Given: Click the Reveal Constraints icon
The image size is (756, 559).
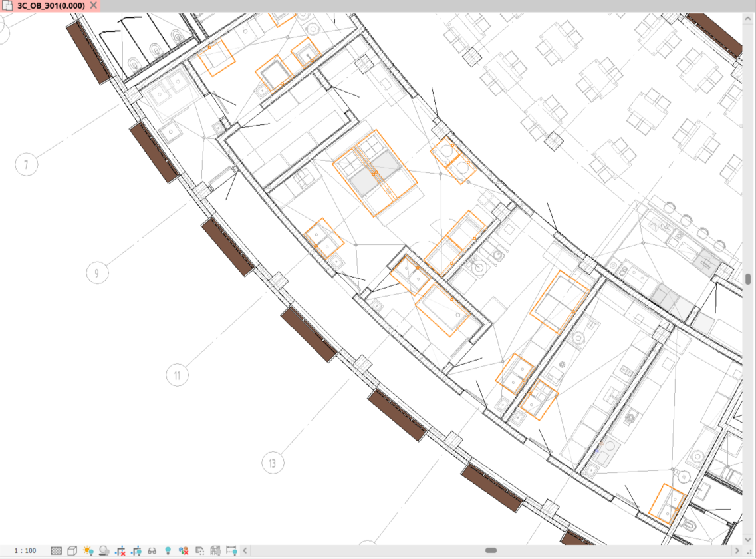Looking at the screenshot, I should coord(232,551).
